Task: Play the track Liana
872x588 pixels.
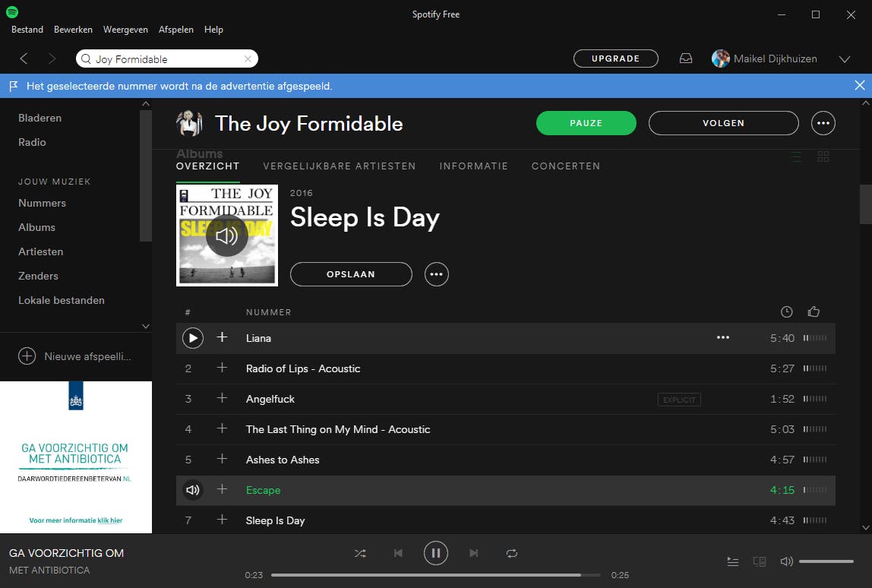Action: tap(193, 338)
